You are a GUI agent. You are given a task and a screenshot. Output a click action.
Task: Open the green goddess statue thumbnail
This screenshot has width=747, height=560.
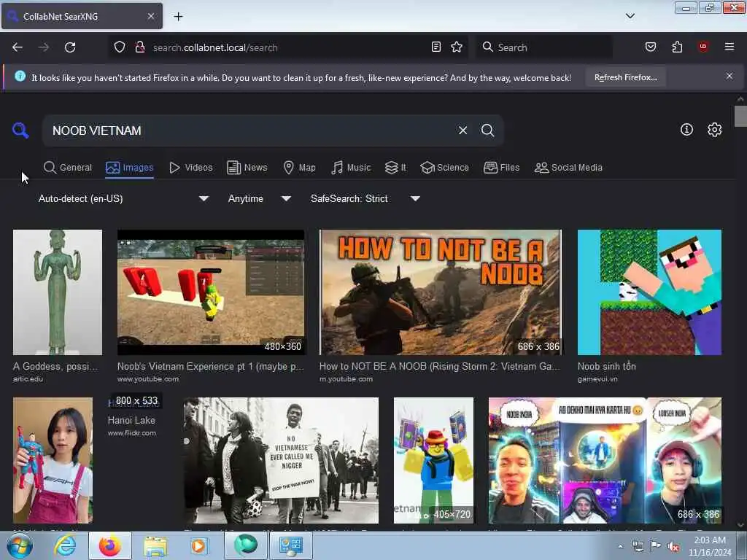point(58,292)
